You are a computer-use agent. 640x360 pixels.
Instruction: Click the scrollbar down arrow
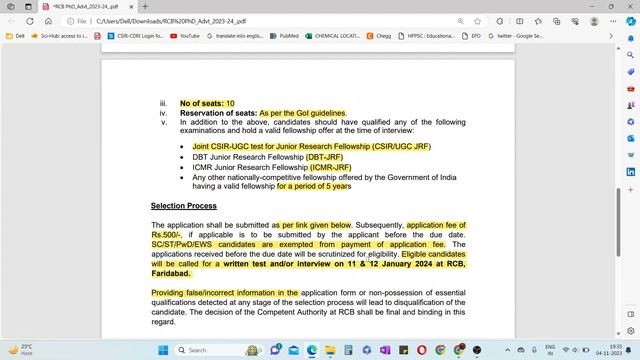(618, 334)
